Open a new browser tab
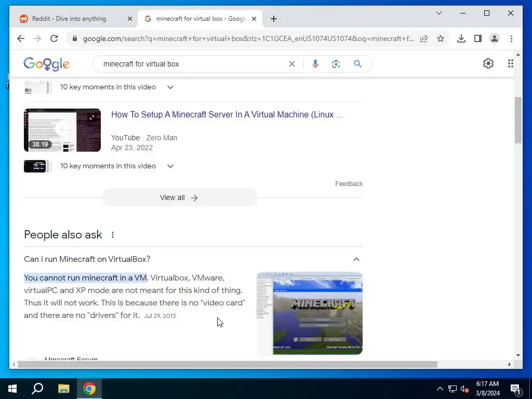 [x=274, y=19]
